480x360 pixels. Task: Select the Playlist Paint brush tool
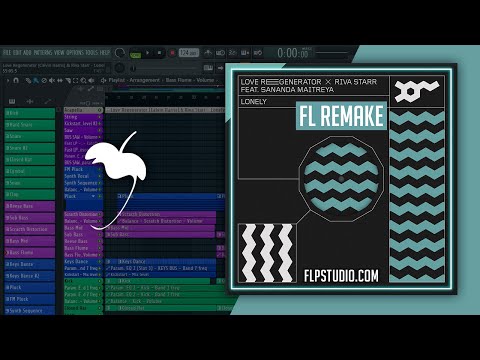coord(36,80)
